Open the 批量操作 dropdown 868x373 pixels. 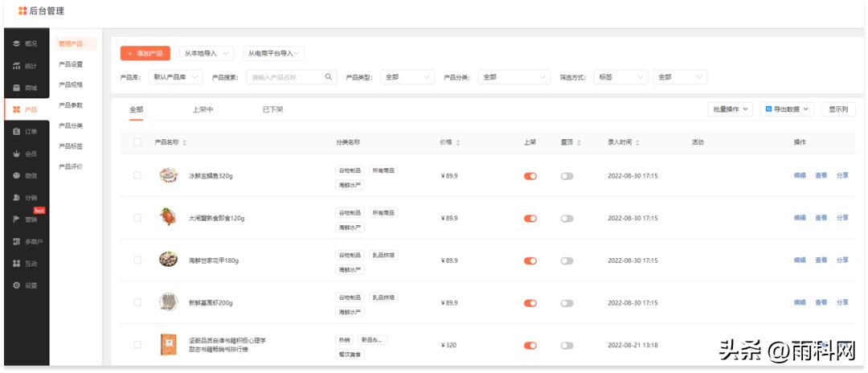730,109
